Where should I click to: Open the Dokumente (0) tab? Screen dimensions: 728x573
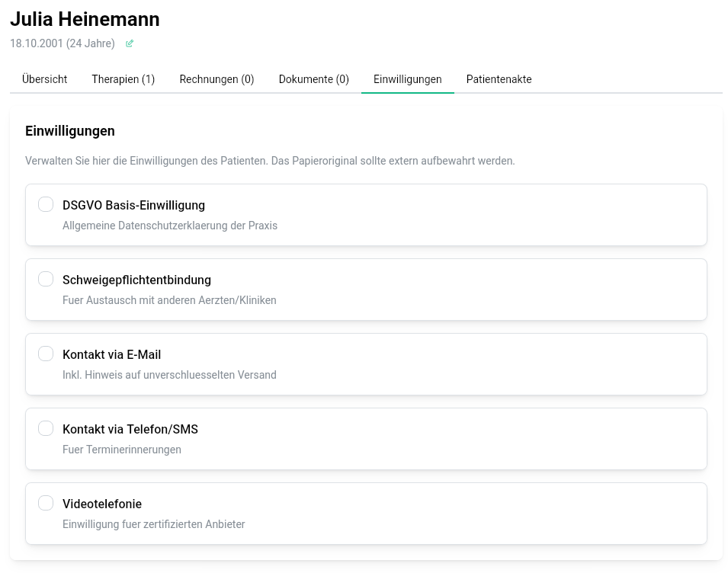coord(313,79)
